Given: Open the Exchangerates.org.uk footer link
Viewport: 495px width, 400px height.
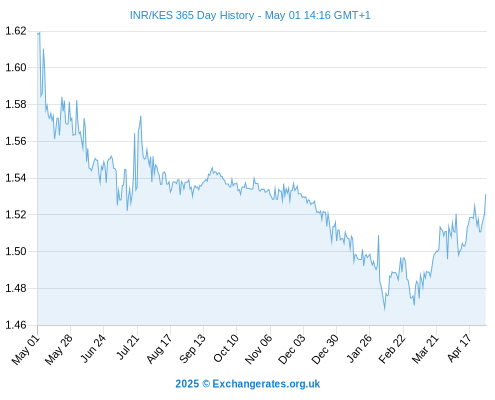Looking at the screenshot, I should [x=247, y=384].
